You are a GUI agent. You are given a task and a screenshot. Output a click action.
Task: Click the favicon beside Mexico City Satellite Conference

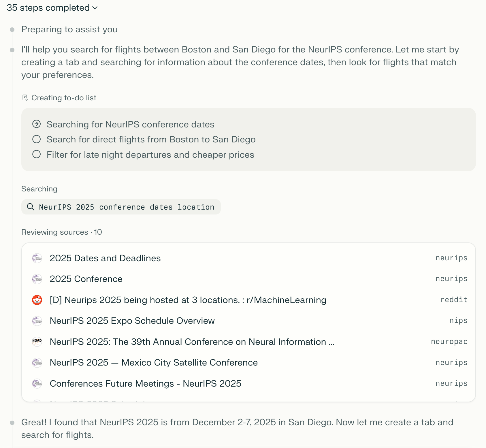pyautogui.click(x=37, y=363)
